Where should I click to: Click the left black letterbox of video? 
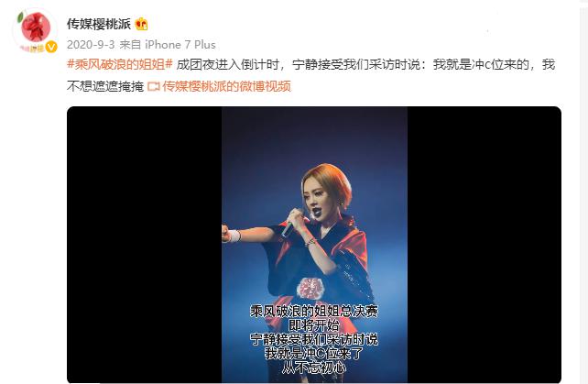[x=145, y=245]
